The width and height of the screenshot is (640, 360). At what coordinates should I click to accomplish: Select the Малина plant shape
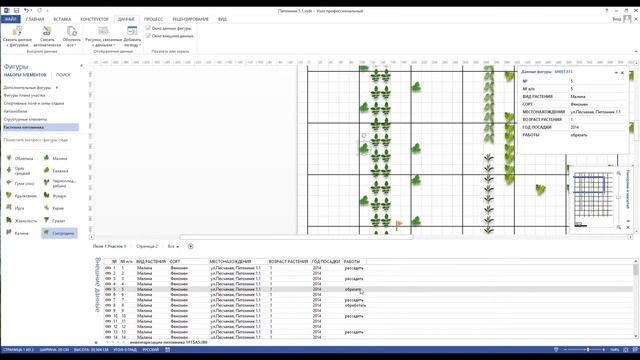click(56, 158)
